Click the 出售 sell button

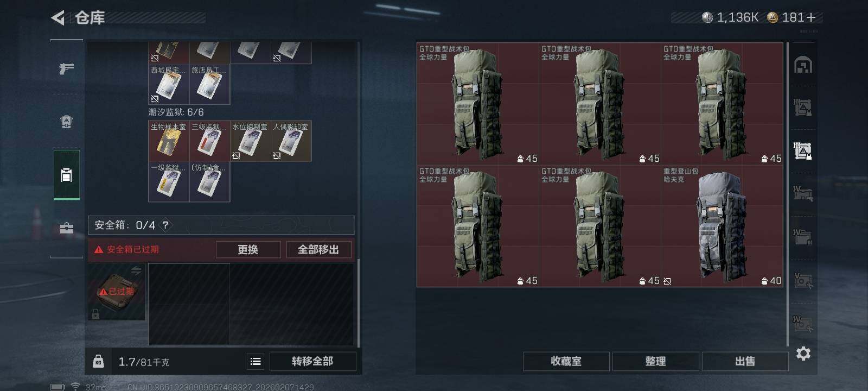point(745,361)
